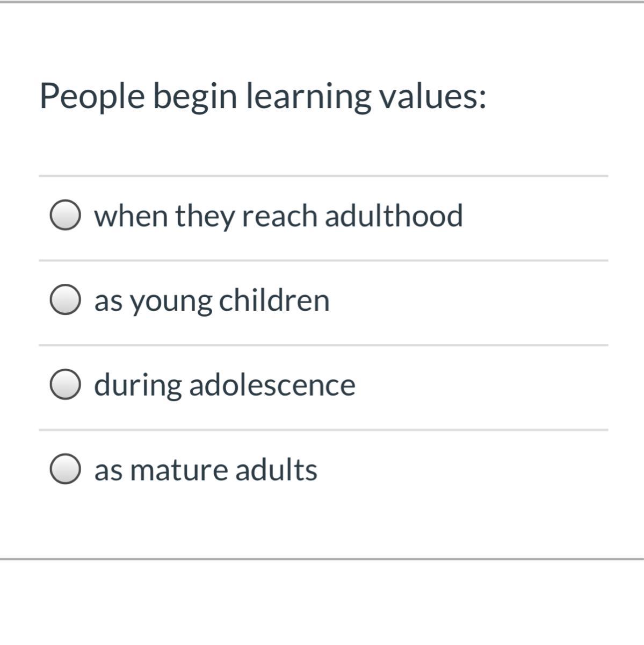This screenshot has width=644, height=645.
Task: Click the word 'reach' in first option
Action: click(x=279, y=216)
